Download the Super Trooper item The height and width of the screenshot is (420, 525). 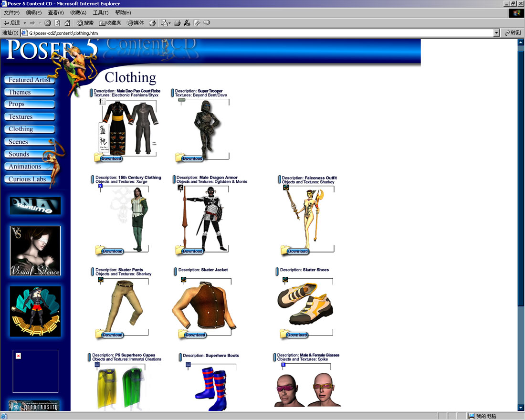point(189,158)
